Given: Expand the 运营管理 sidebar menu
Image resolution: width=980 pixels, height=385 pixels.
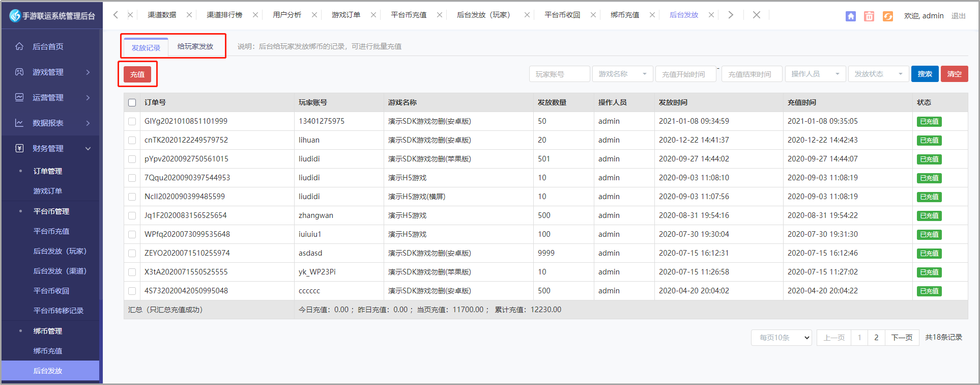Looking at the screenshot, I should [88, 98].
